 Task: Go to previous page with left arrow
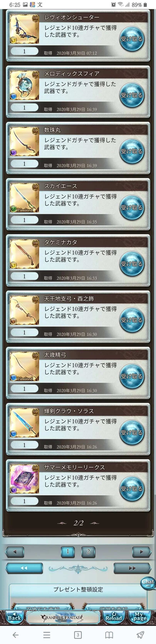coord(15,552)
